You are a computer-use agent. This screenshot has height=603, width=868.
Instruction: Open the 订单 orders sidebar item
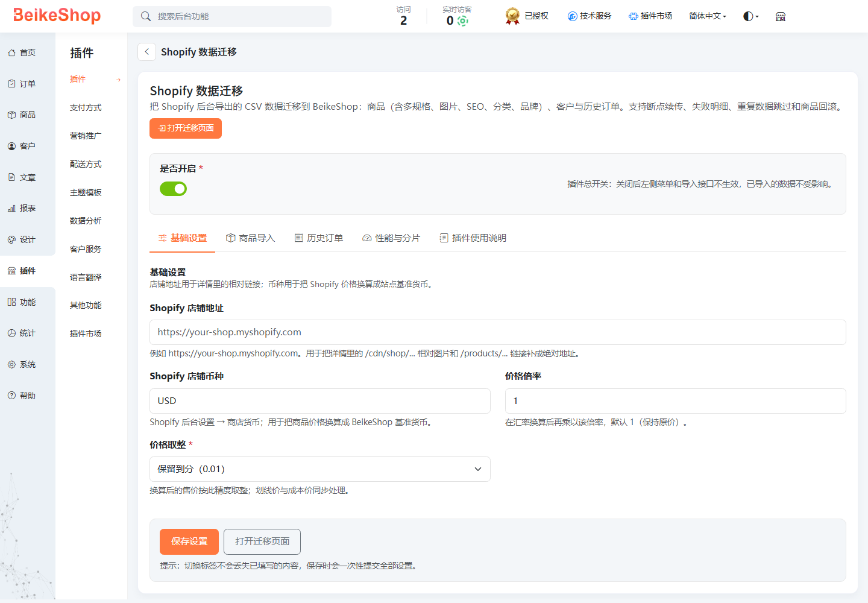[22, 84]
